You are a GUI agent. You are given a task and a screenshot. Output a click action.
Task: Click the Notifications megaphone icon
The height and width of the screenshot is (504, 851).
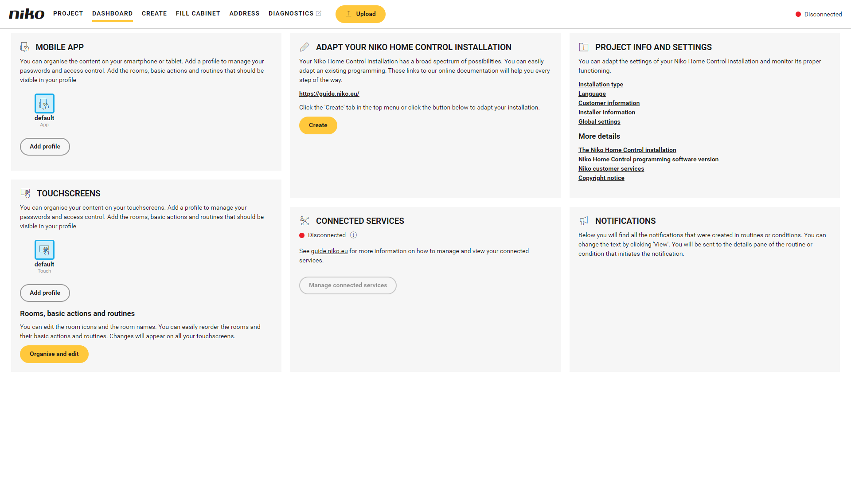click(584, 221)
